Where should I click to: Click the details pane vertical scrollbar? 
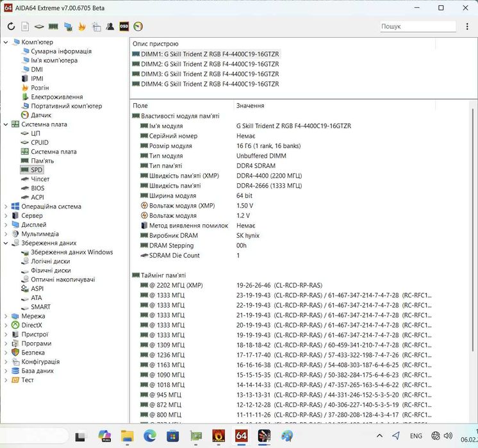coord(473,230)
